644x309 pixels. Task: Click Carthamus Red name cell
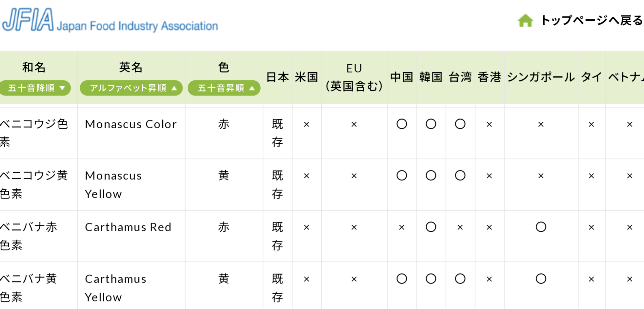tap(128, 227)
